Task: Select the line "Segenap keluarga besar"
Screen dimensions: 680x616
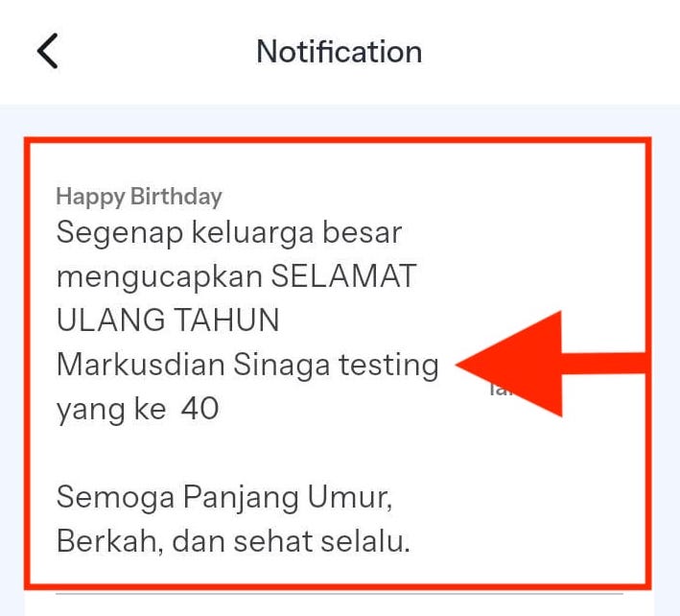Action: (x=229, y=233)
